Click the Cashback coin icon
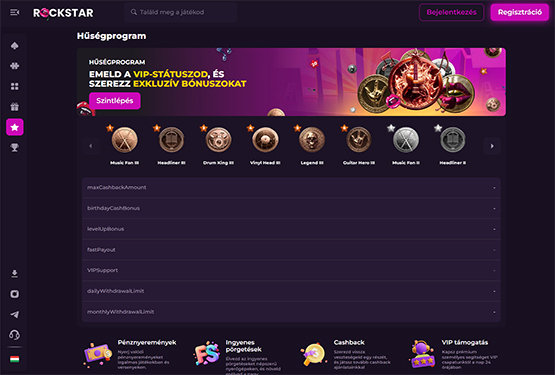The width and height of the screenshot is (555, 375). click(314, 354)
